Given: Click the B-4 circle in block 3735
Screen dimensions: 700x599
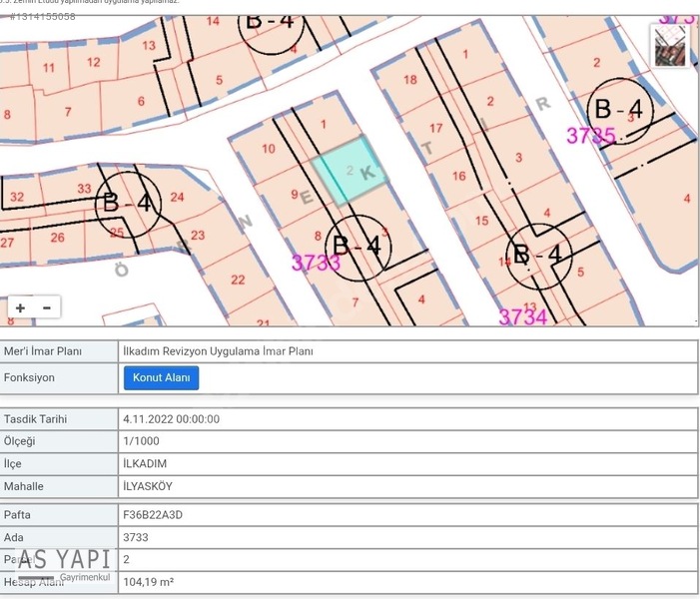Looking at the screenshot, I should click(620, 110).
